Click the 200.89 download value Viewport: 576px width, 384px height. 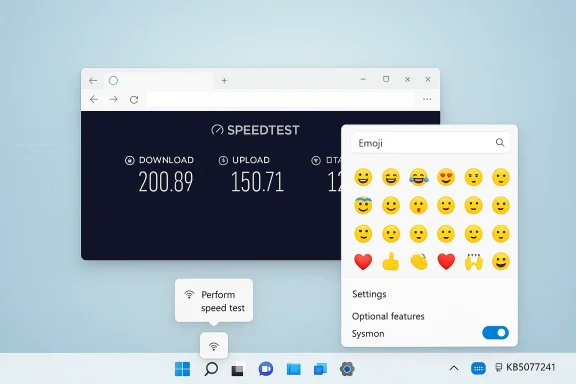click(x=166, y=182)
